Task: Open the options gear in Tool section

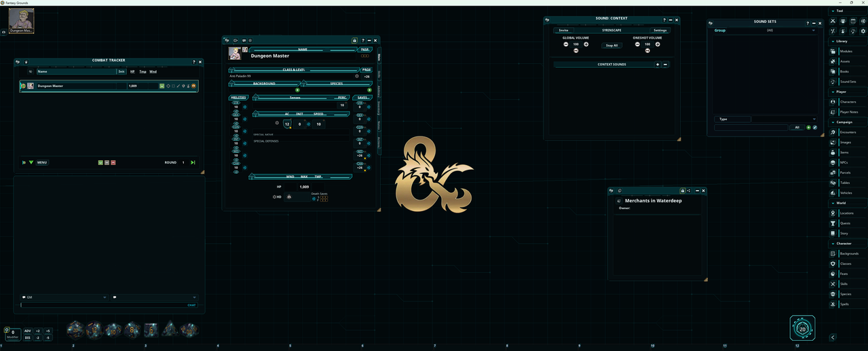Action: tap(863, 31)
